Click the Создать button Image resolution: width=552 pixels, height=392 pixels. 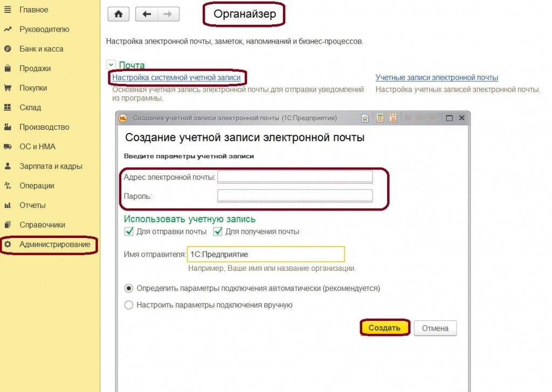(x=384, y=328)
